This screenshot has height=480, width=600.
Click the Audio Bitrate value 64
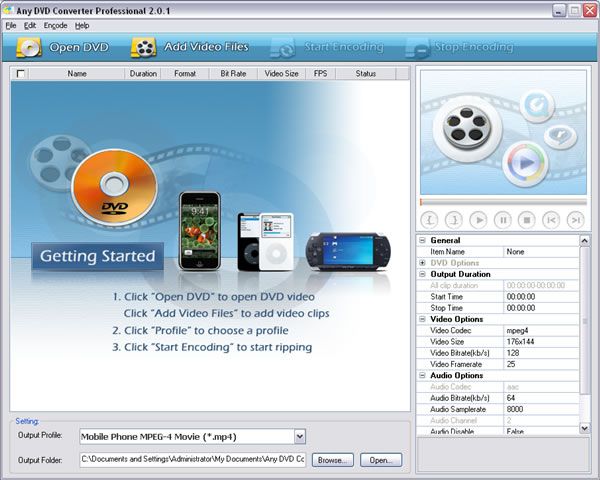(511, 398)
